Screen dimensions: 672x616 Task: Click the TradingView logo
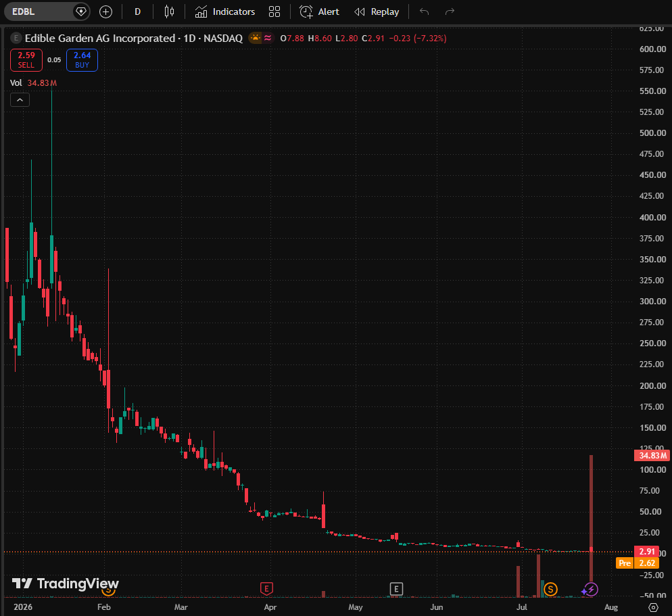65,584
